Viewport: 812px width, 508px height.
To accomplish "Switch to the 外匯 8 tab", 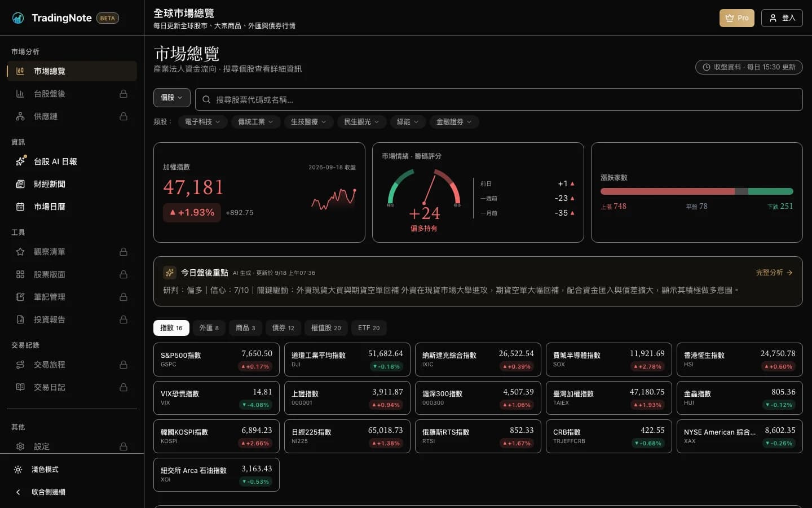I will click(x=209, y=328).
